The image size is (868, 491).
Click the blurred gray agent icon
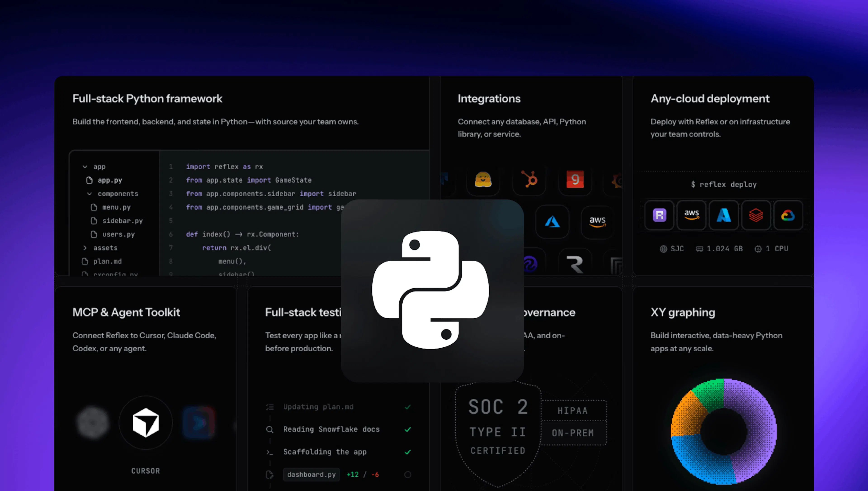coord(93,422)
